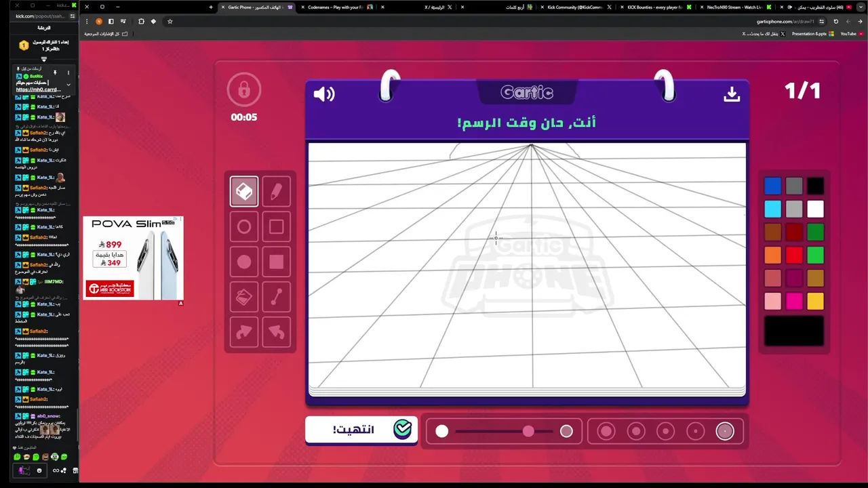Open the mh0.carrd link in chat
This screenshot has width=868, height=488.
coord(38,89)
